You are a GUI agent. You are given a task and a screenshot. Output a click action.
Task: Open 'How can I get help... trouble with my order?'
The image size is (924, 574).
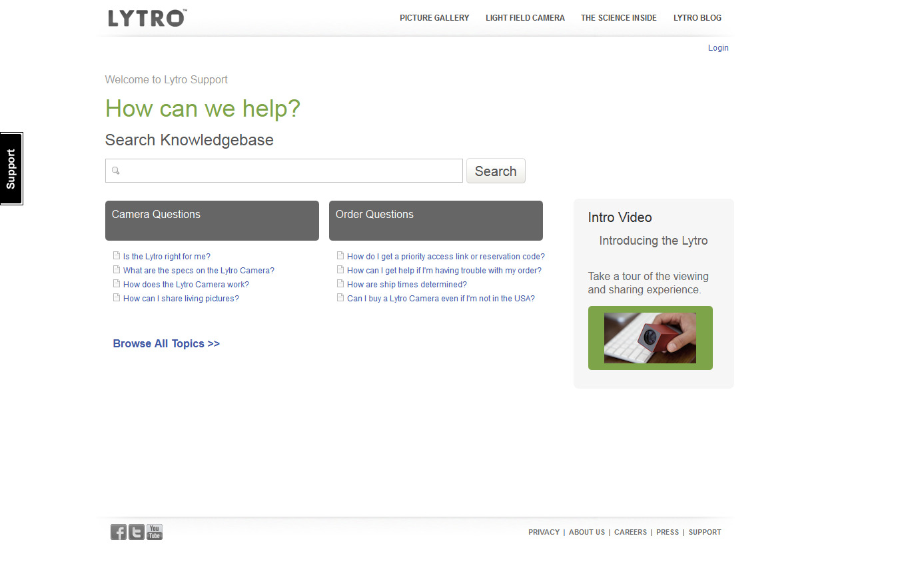(x=444, y=271)
